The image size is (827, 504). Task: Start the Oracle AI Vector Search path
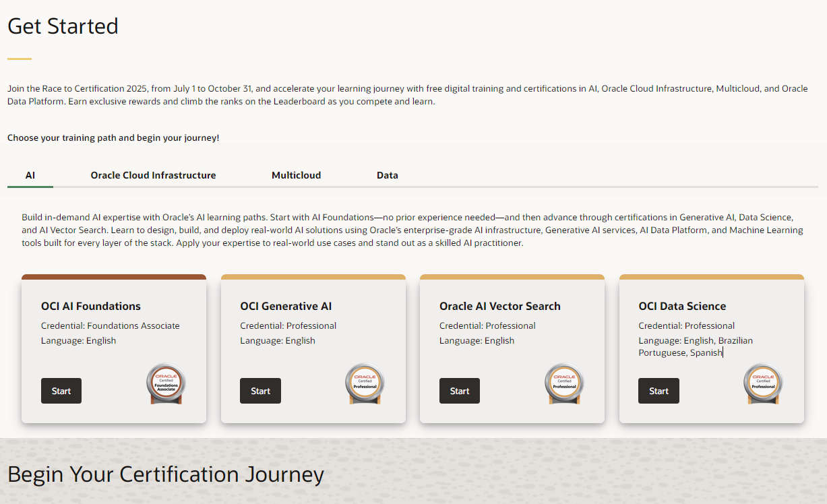pos(460,391)
